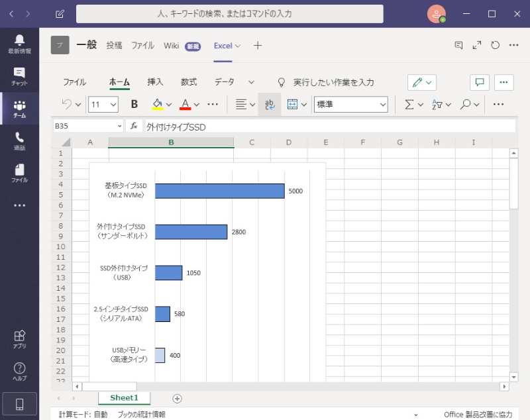Click the fill color highlighter button
This screenshot has width=530, height=420.
click(x=157, y=104)
